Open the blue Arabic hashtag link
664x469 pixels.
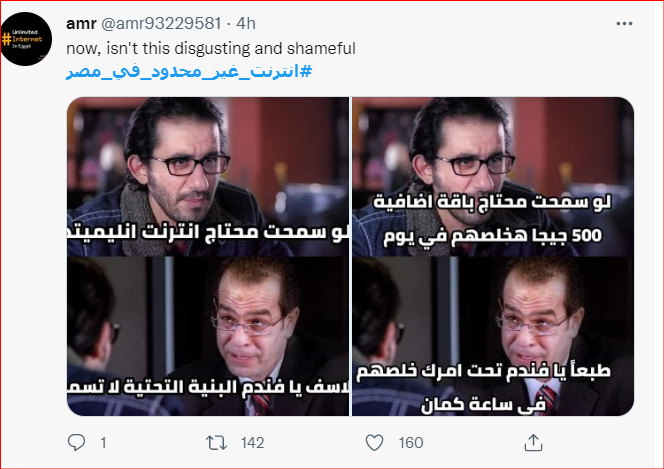coord(189,72)
